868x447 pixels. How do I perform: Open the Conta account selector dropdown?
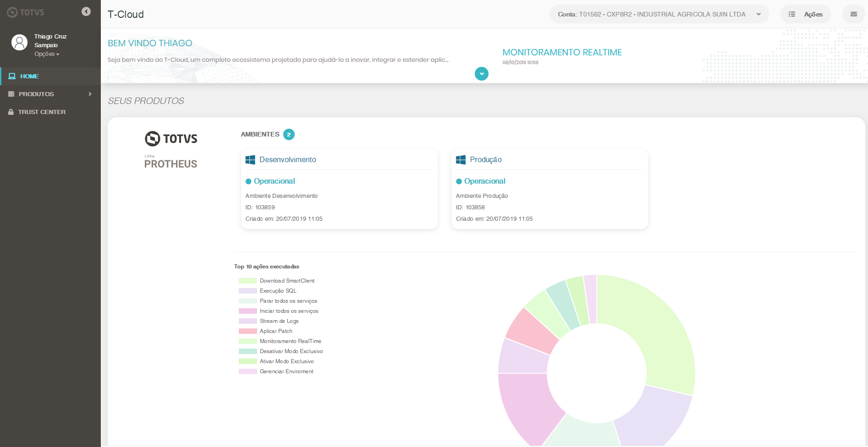(659, 14)
